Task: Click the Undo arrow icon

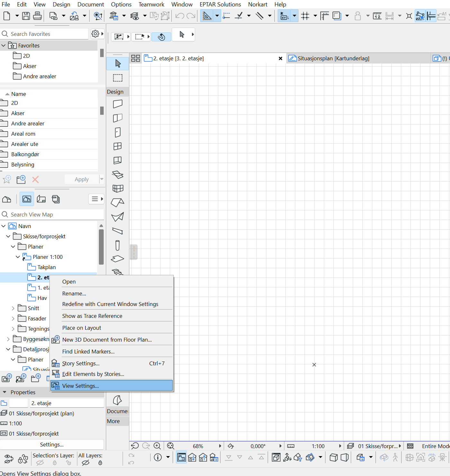Action: click(x=180, y=16)
